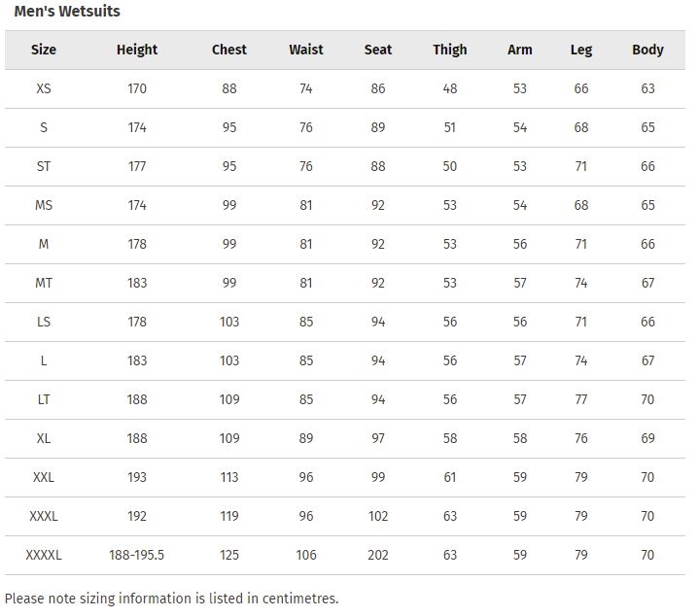Click the XXL chest value 113
This screenshot has width=699, height=616.
coord(229,477)
